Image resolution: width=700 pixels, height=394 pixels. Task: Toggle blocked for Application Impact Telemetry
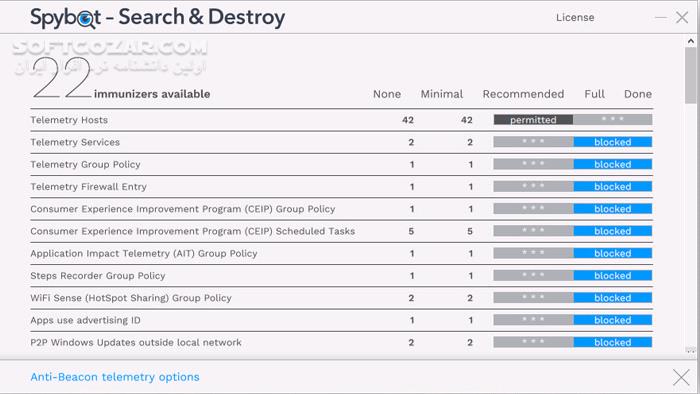612,253
